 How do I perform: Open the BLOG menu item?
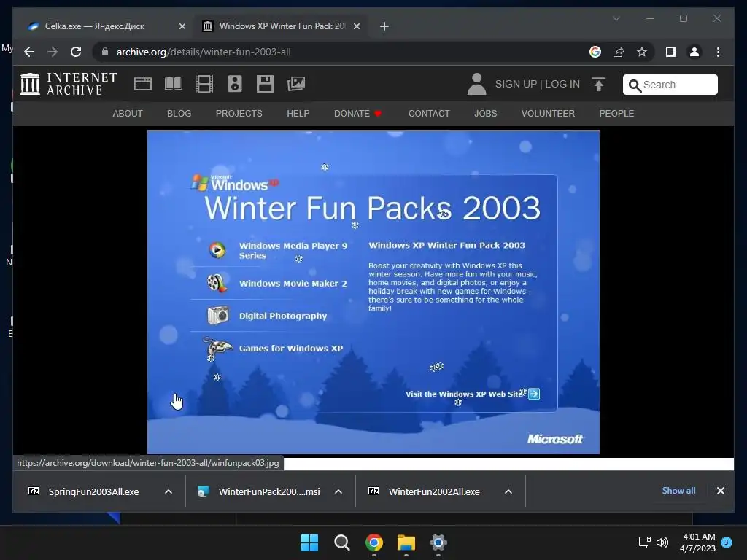[179, 113]
